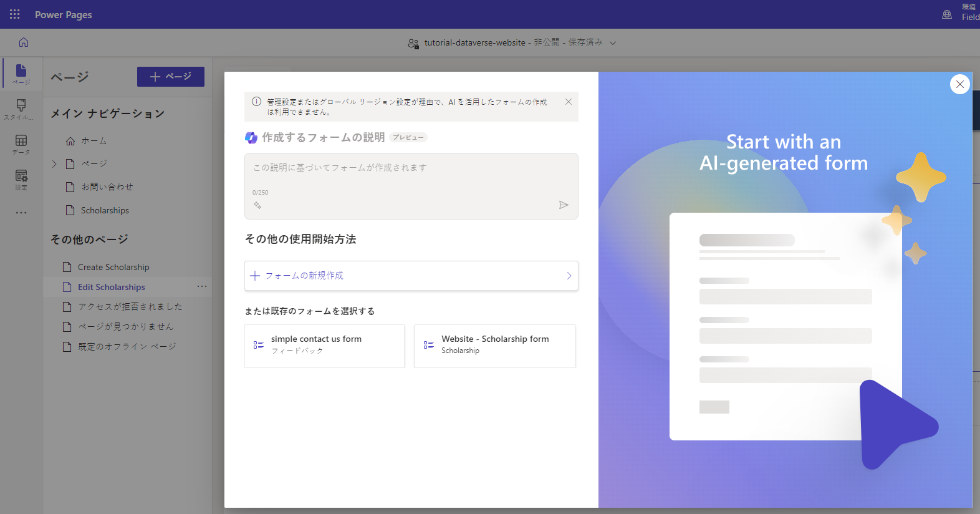
Task: Select Create Scholarship page
Action: pos(113,267)
